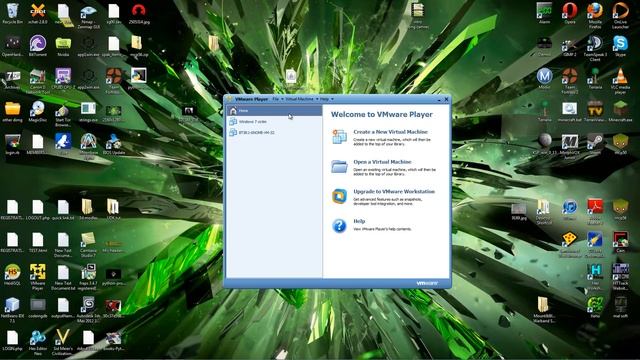Select the LOGIN.php file on desktop

click(13, 340)
